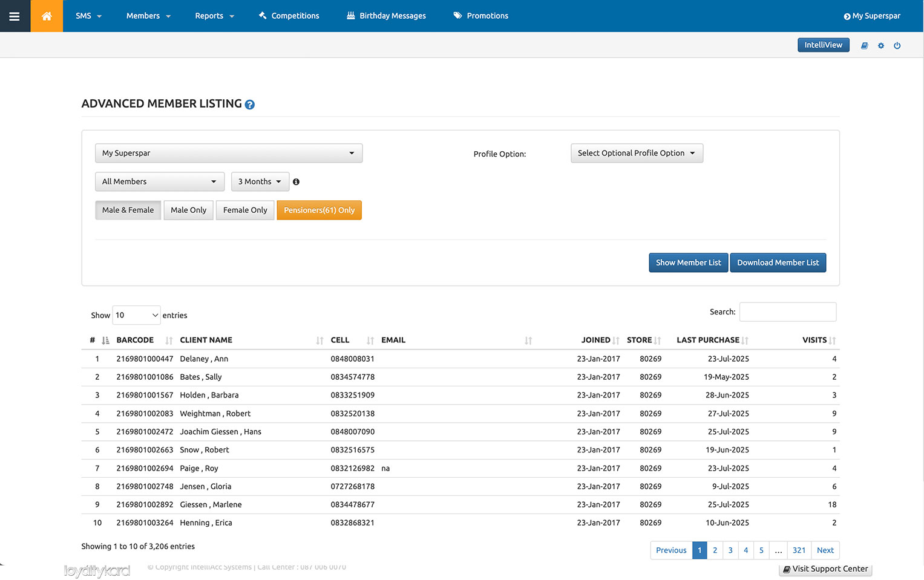
Task: Go to page 4 of results
Action: click(746, 550)
